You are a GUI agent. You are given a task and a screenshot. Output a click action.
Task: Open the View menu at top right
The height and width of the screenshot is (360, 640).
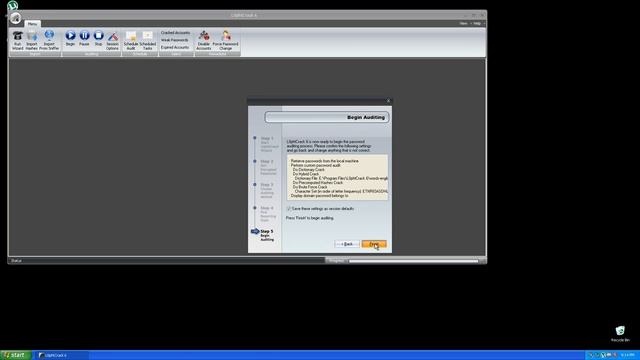coord(463,24)
